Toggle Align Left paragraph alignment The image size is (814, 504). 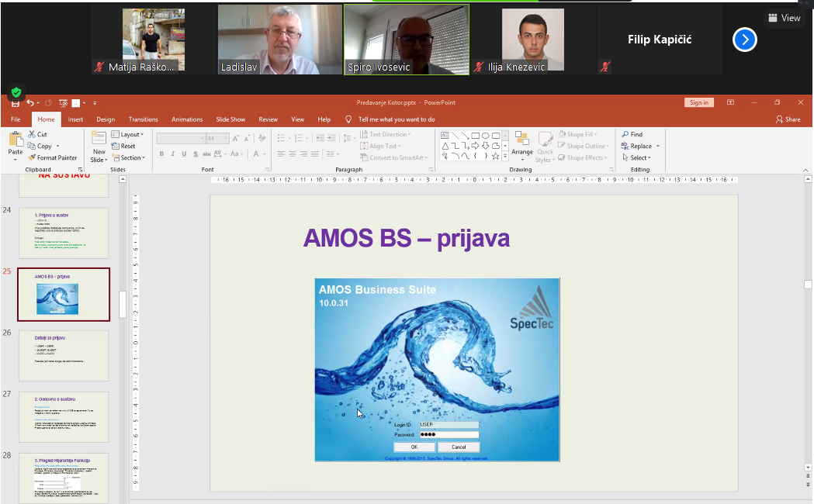(x=281, y=154)
